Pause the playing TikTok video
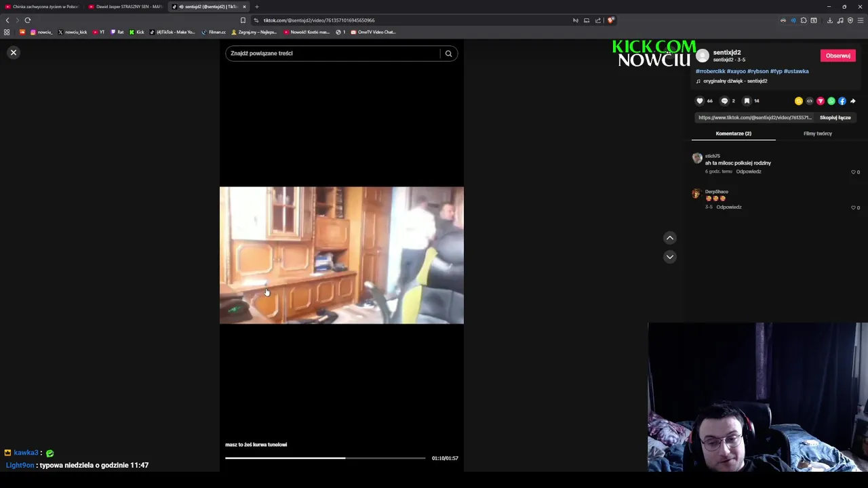This screenshot has height=488, width=868. [x=342, y=256]
